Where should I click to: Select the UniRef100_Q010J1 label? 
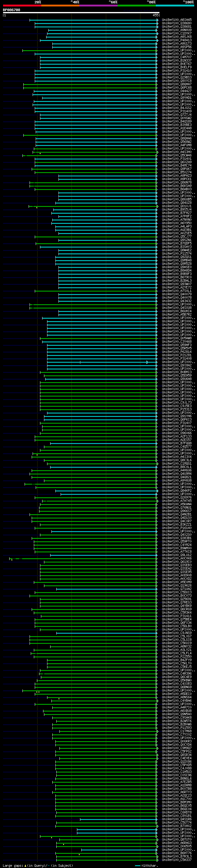[x=176, y=206]
